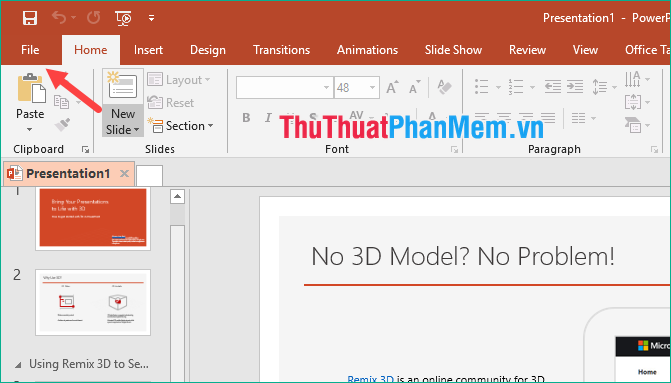The width and height of the screenshot is (671, 383).
Task: Toggle Center paragraph alignment
Action: pos(504,117)
